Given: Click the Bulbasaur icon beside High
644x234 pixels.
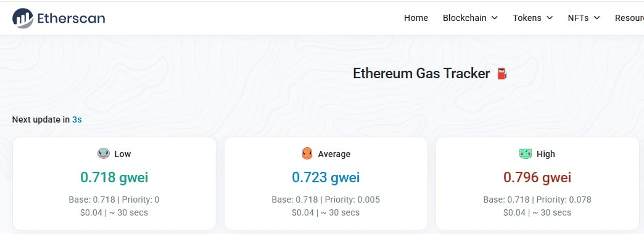Looking at the screenshot, I should point(526,154).
